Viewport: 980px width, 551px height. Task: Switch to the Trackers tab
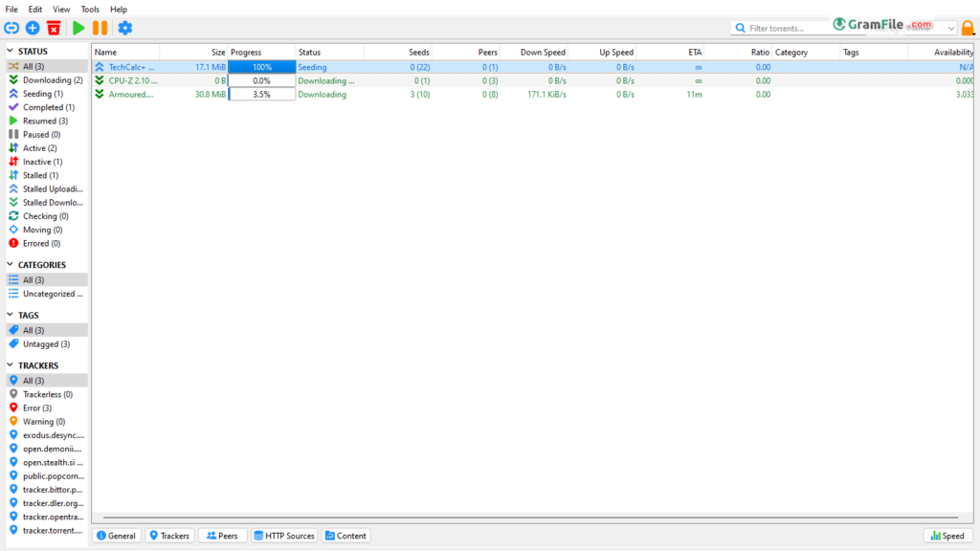[x=169, y=536]
